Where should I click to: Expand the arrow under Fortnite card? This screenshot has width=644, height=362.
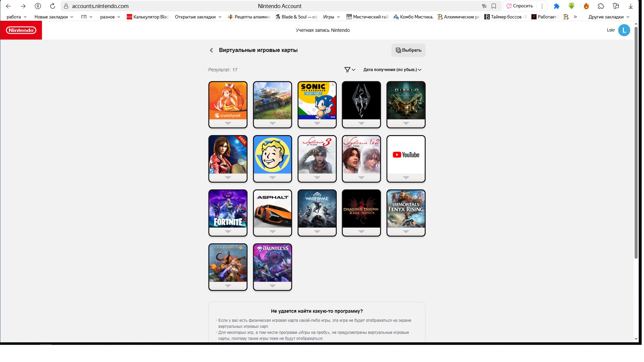click(x=228, y=232)
